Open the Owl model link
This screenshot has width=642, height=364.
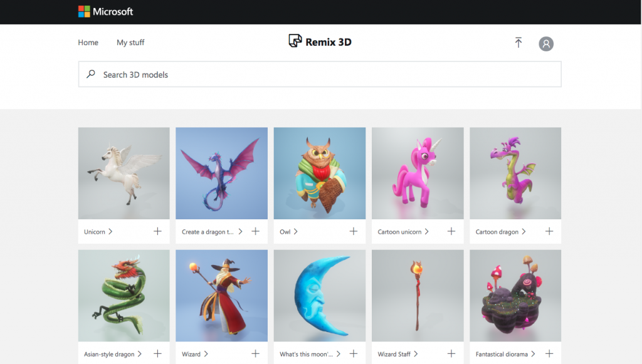[x=285, y=232]
